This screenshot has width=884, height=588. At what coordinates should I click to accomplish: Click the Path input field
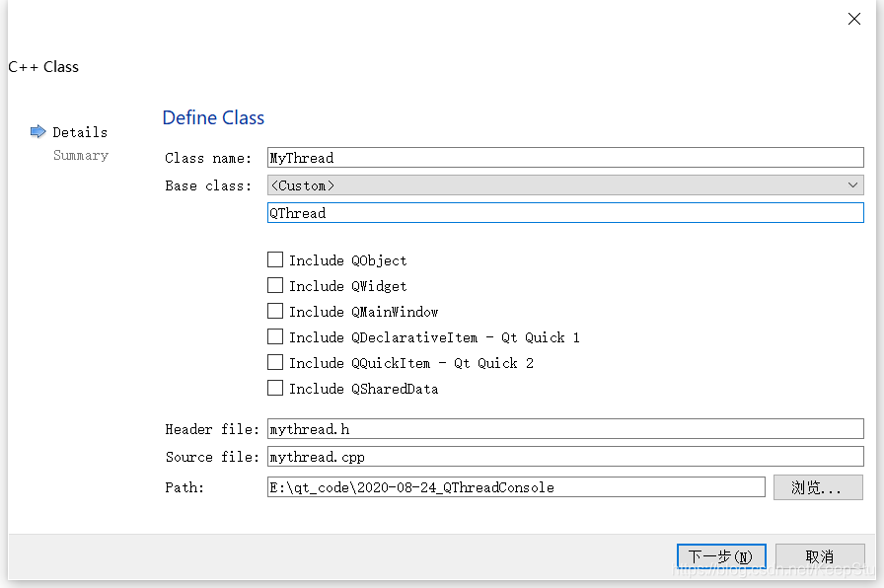pos(516,486)
